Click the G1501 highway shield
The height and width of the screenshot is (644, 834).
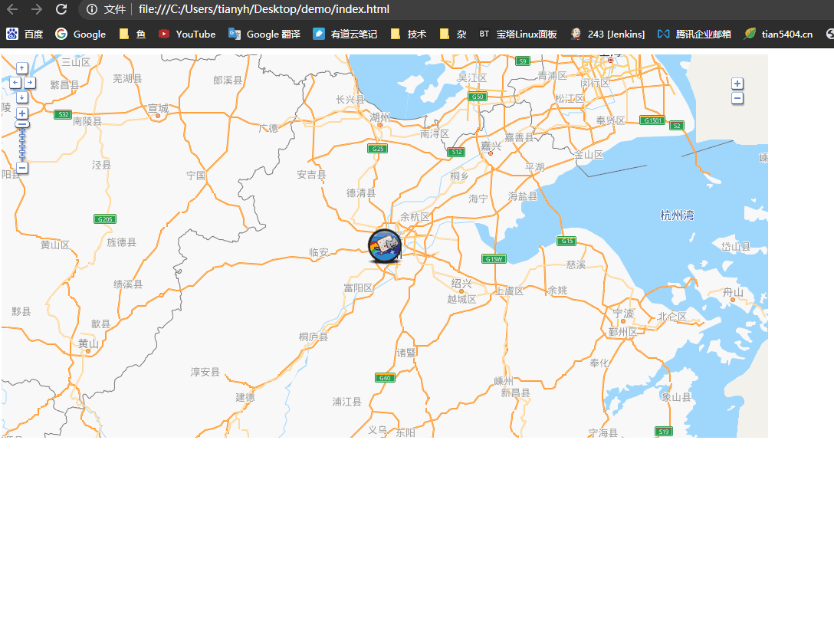click(x=652, y=120)
